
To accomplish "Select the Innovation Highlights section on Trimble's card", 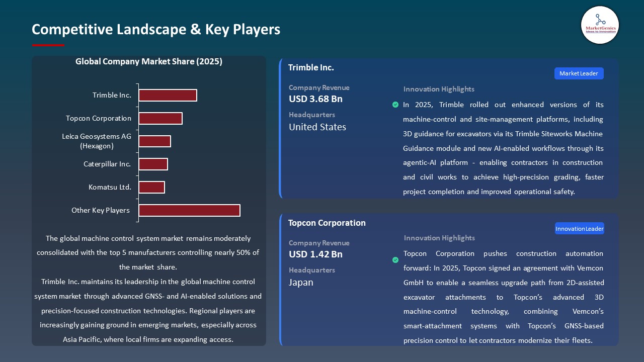I will point(438,89).
